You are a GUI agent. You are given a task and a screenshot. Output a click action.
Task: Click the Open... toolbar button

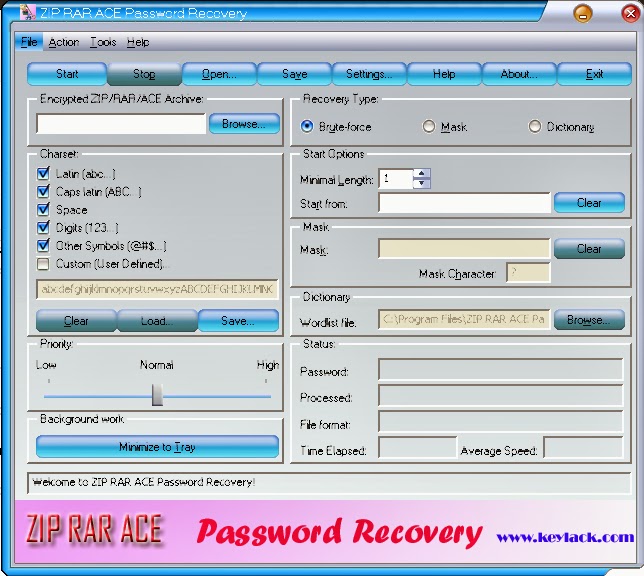tap(219, 74)
